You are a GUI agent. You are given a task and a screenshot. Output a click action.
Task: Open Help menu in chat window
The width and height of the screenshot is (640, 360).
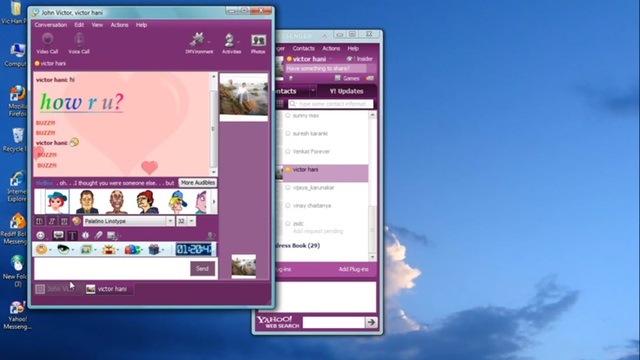141,25
